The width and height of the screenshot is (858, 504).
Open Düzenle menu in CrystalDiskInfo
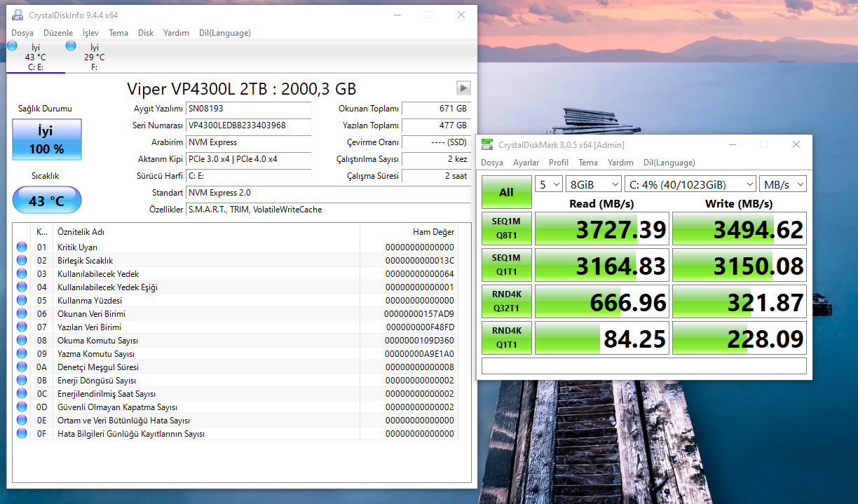pos(58,33)
